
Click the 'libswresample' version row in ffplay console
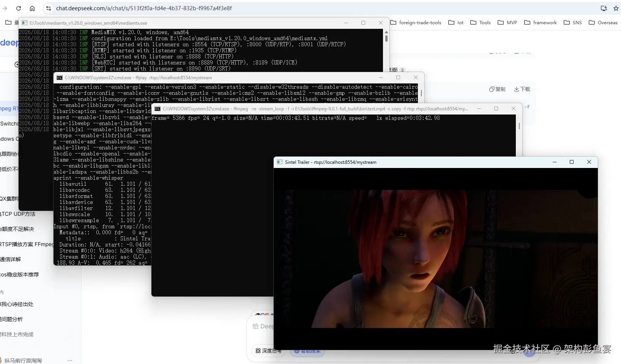pos(105,220)
